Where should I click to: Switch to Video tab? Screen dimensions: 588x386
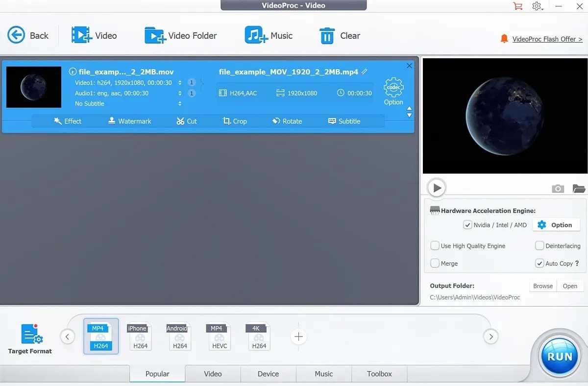coord(213,374)
